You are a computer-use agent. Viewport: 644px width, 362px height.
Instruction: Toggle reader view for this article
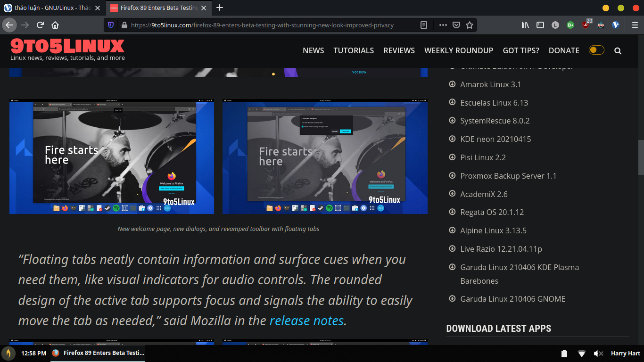pos(424,25)
